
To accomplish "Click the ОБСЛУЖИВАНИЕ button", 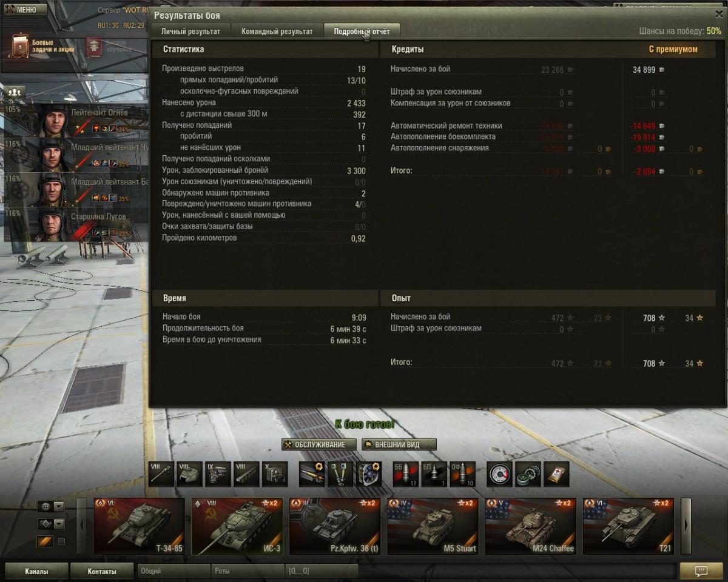I will (x=319, y=444).
